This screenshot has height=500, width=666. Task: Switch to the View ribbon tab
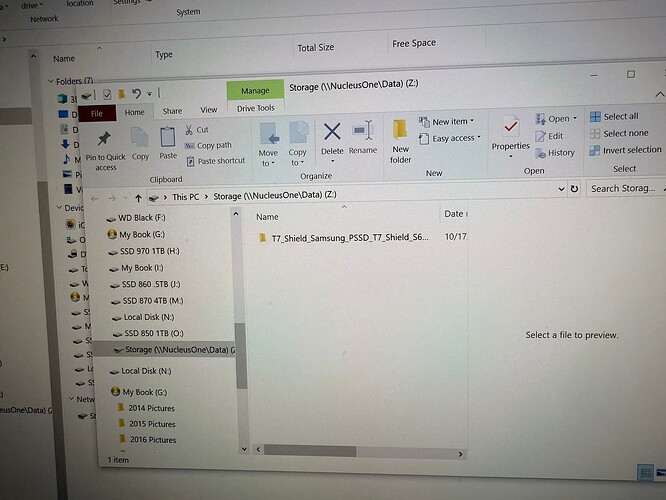[209, 110]
